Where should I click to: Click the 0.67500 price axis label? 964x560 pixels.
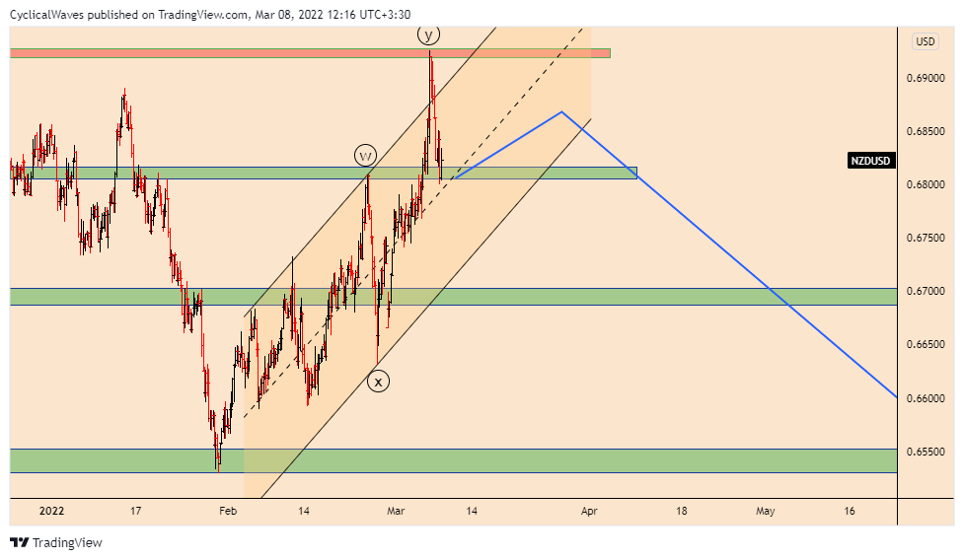coord(928,238)
